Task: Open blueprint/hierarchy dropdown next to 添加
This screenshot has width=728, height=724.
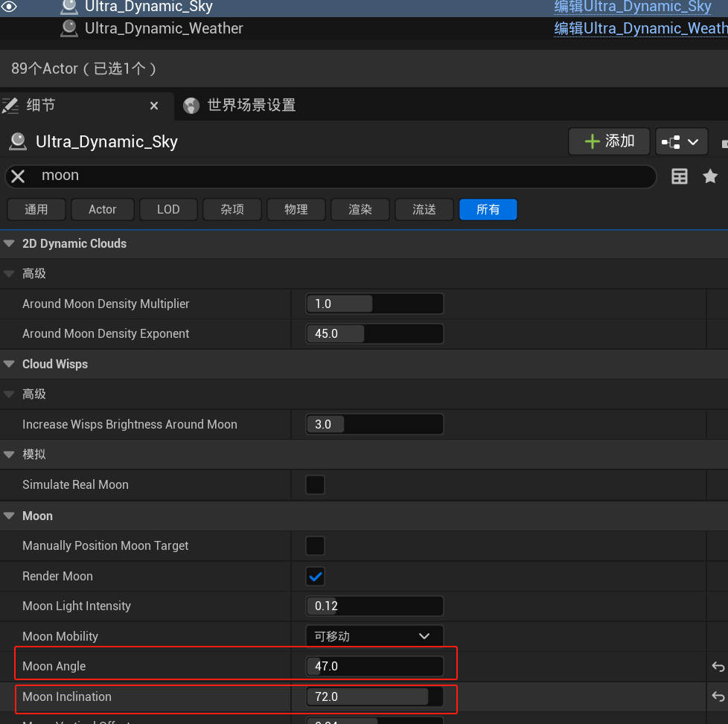Action: click(x=682, y=141)
